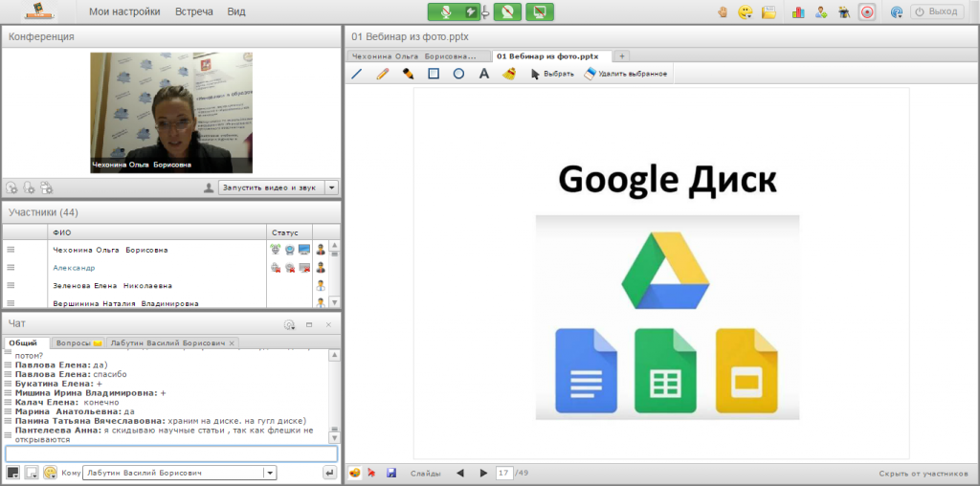The image size is (980, 486).
Task: Click the chat message input field
Action: [x=171, y=453]
